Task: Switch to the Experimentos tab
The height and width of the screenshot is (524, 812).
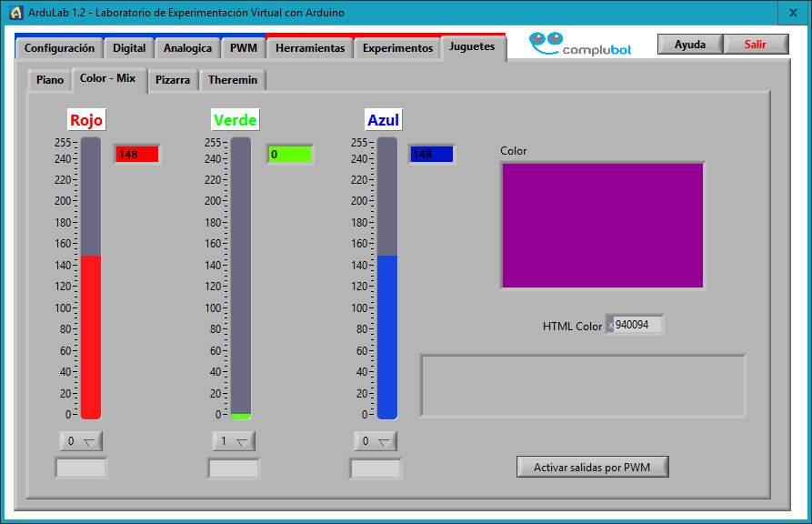Action: coord(397,48)
